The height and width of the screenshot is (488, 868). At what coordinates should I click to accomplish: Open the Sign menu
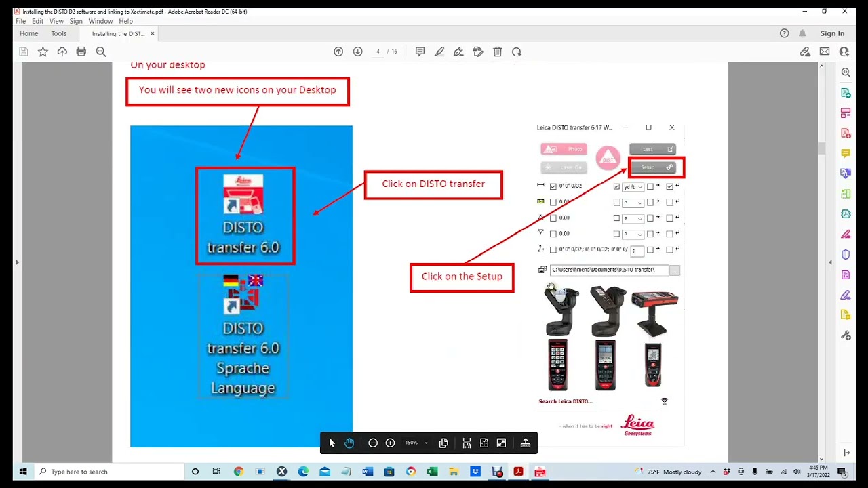pyautogui.click(x=76, y=21)
